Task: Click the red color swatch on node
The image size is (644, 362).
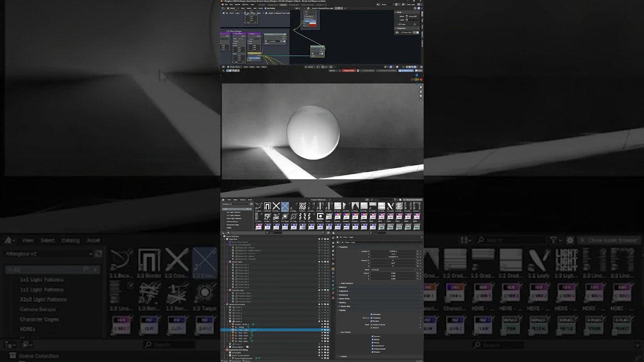Action: coord(312,24)
